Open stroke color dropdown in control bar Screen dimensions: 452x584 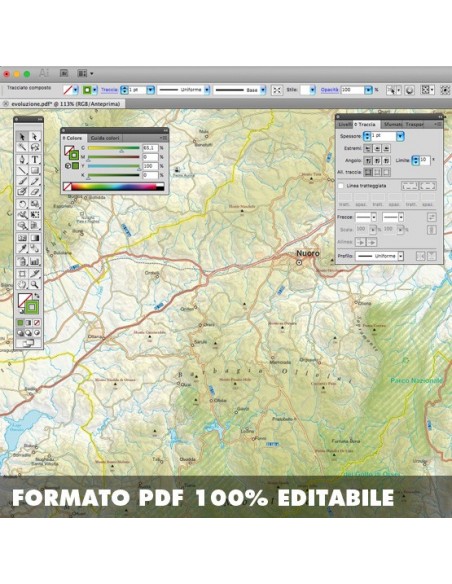click(95, 90)
